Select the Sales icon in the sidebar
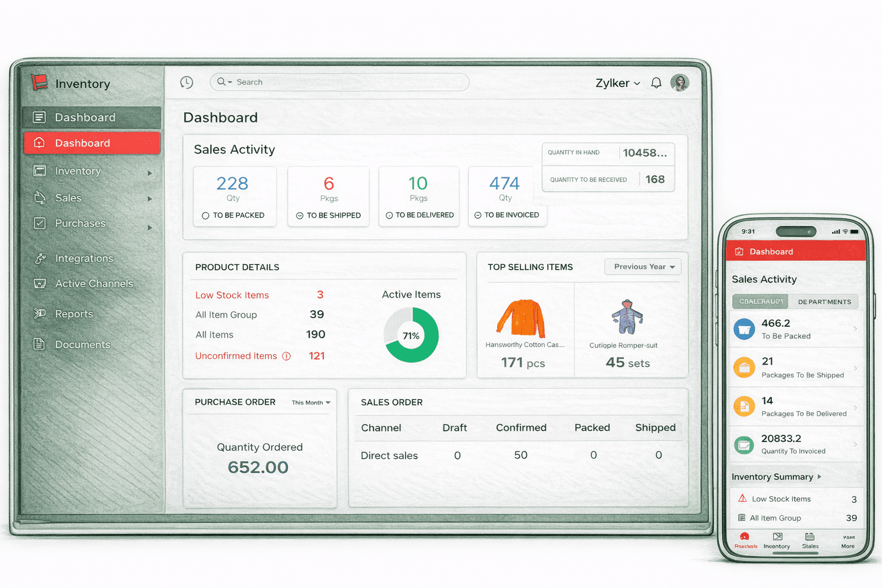The height and width of the screenshot is (588, 882). point(40,198)
